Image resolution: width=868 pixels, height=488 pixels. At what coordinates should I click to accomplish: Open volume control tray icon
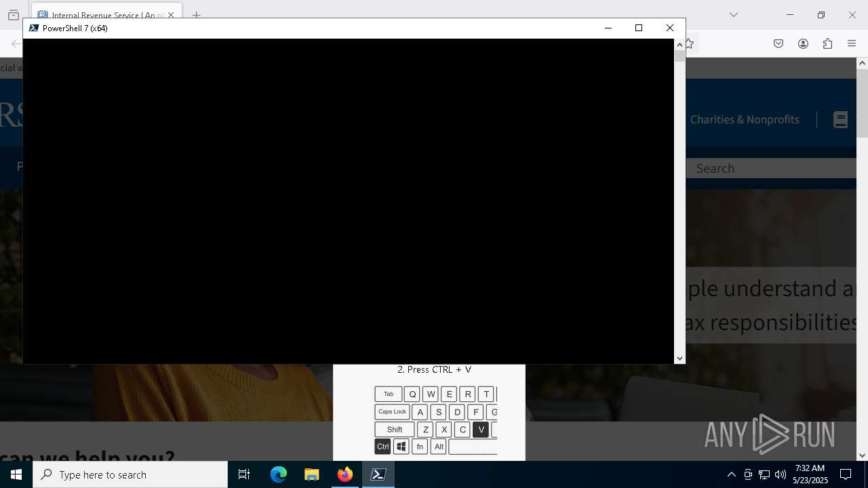click(781, 474)
